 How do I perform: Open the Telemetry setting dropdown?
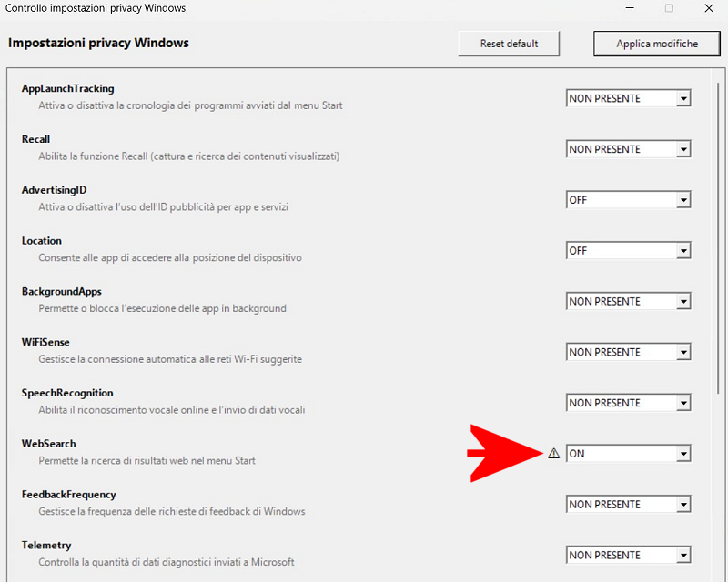tap(628, 555)
